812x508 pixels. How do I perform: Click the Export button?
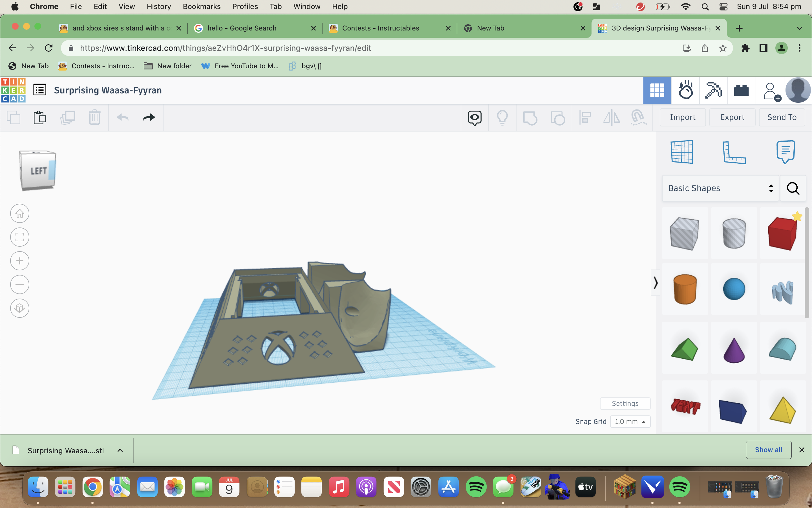coord(732,117)
